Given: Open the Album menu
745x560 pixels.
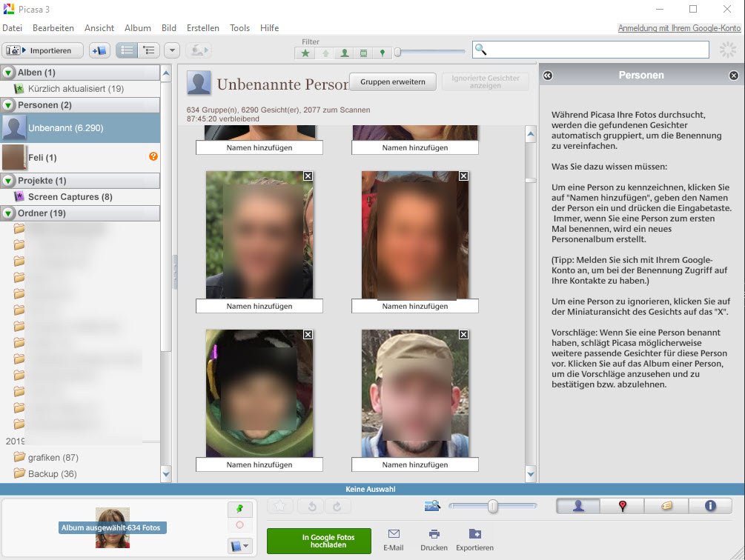Looking at the screenshot, I should pyautogui.click(x=138, y=28).
